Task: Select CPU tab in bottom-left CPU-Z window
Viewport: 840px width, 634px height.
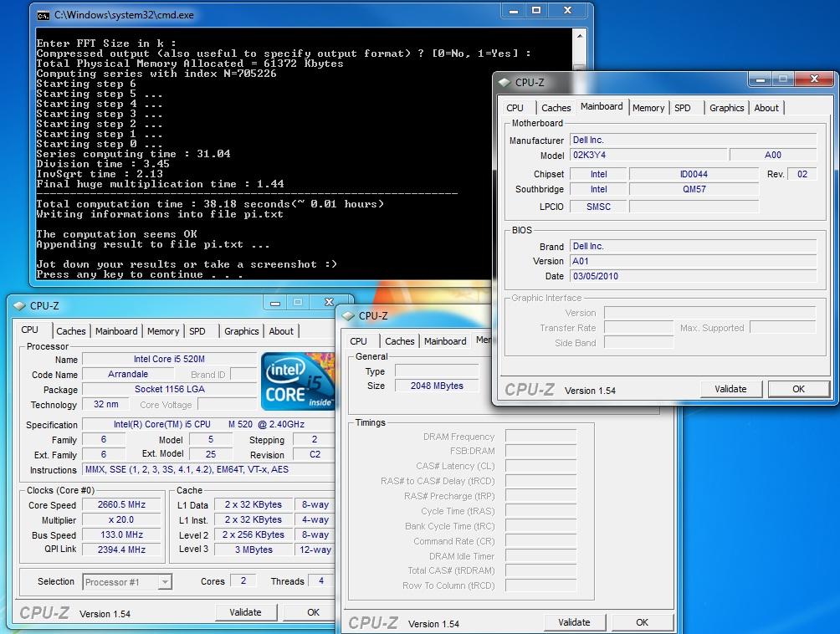Action: 30,330
